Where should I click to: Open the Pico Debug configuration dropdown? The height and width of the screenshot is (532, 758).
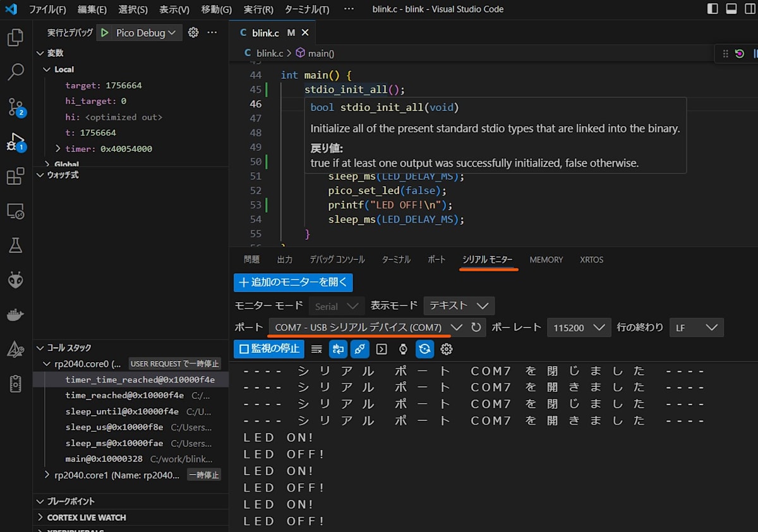click(147, 33)
